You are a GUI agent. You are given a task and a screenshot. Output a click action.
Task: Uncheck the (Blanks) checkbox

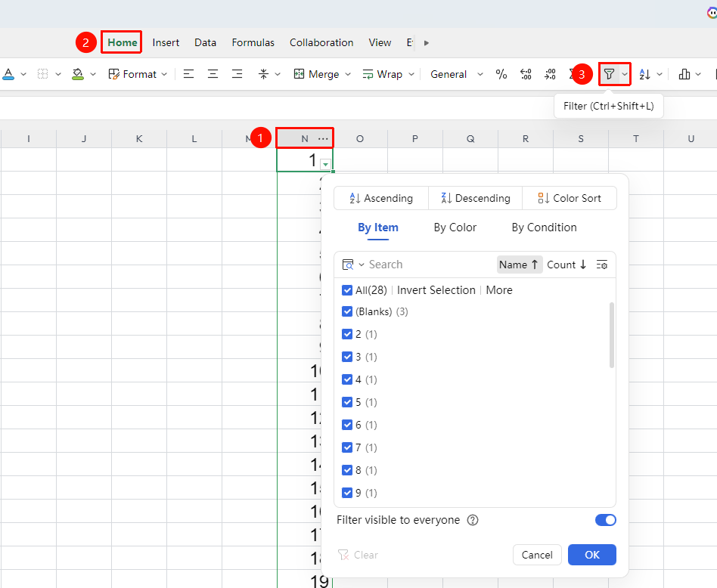[x=347, y=311]
